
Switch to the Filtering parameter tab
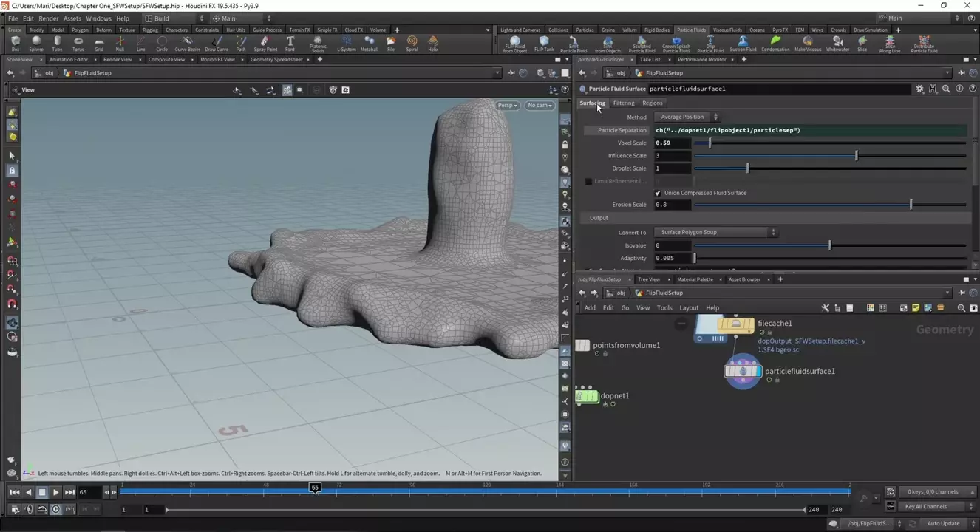click(x=623, y=103)
